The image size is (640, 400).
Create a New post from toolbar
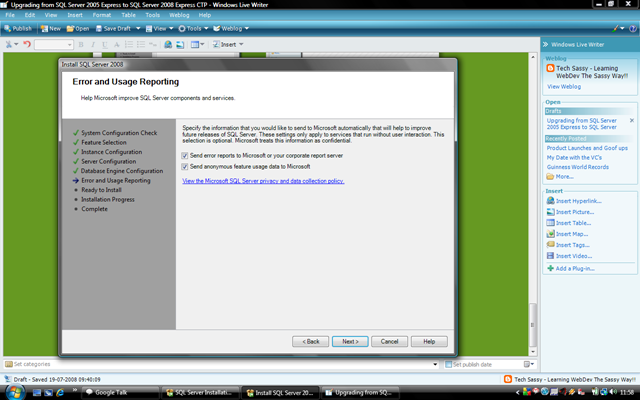(50, 29)
